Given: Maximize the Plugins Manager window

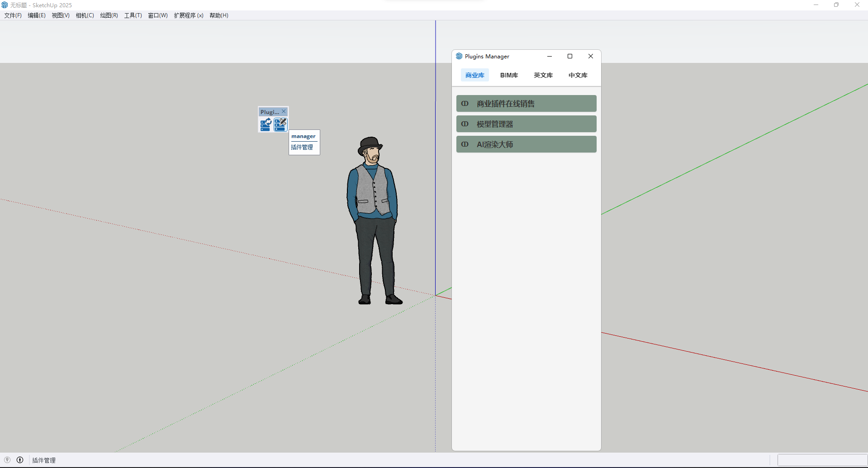Looking at the screenshot, I should (570, 56).
